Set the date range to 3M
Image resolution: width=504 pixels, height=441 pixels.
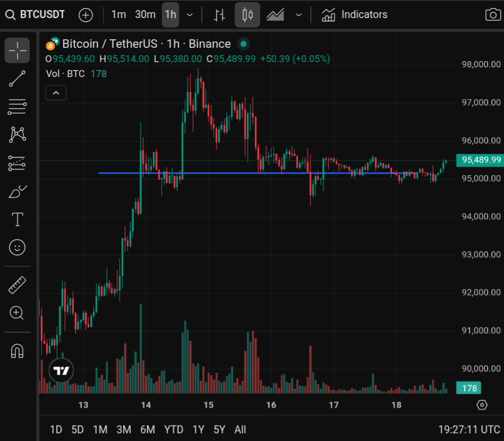point(124,429)
